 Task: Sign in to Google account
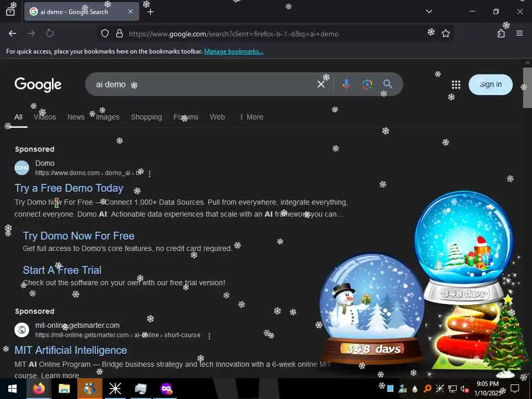pos(490,85)
